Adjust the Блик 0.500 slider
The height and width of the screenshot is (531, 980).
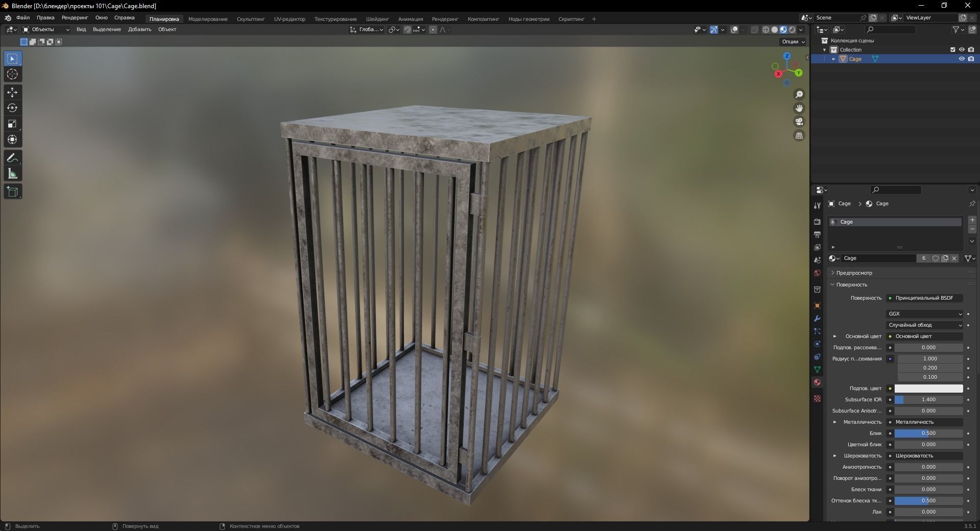928,433
